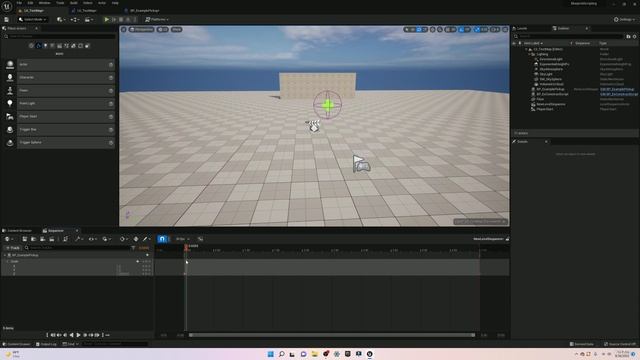
Task: Open Outliner settings gear icon
Action: tap(634, 36)
